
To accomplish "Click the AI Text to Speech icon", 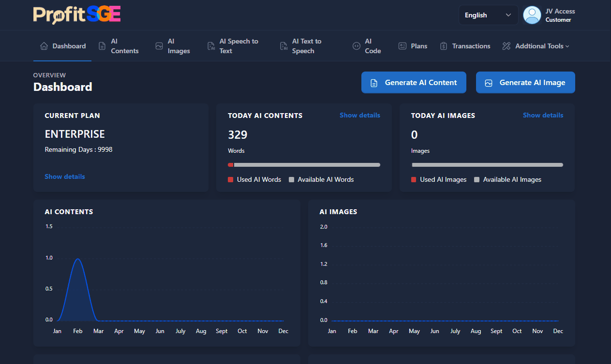I will coord(283,46).
